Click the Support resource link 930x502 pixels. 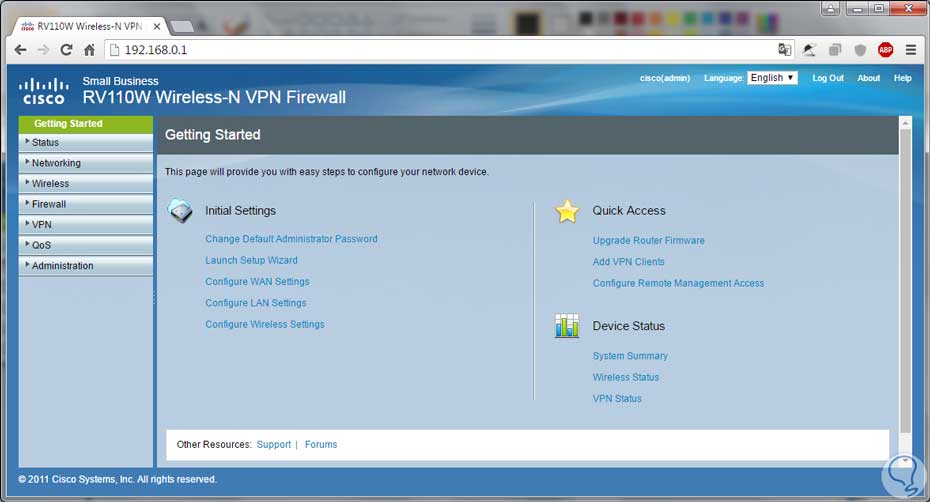[273, 444]
